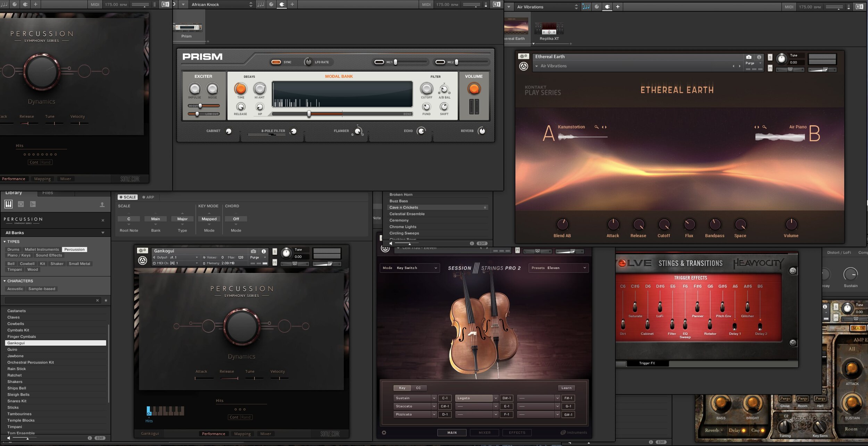The height and width of the screenshot is (446, 868).
Task: Enable the Cabinet effect in Prism
Action: click(228, 132)
